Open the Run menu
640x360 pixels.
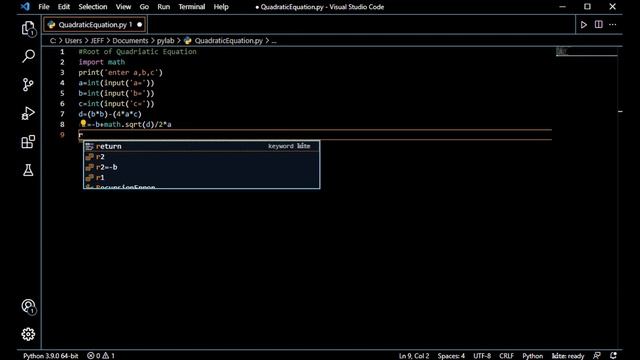coord(164,7)
